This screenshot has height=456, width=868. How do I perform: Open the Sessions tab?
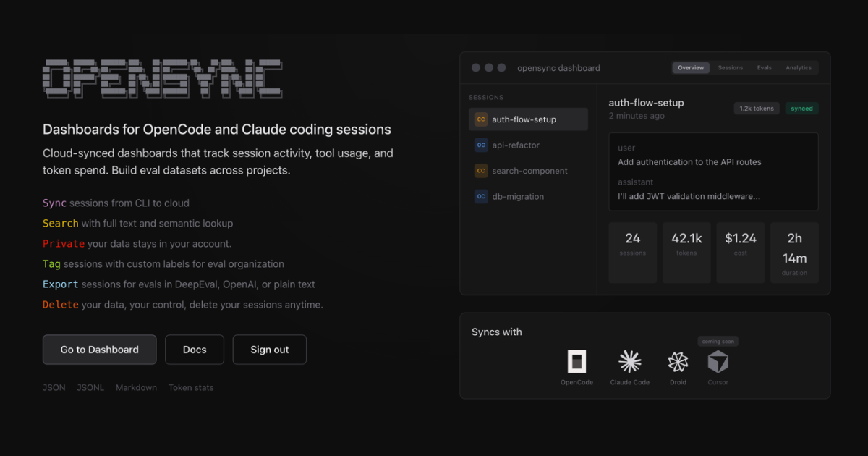[730, 67]
